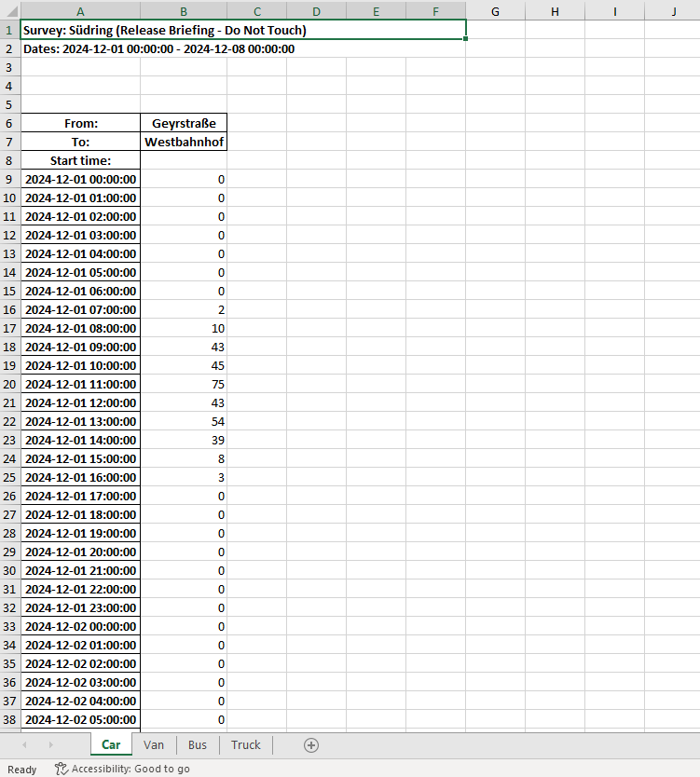Switch to the Van sheet tab
The width and height of the screenshot is (700, 777).
(x=154, y=744)
